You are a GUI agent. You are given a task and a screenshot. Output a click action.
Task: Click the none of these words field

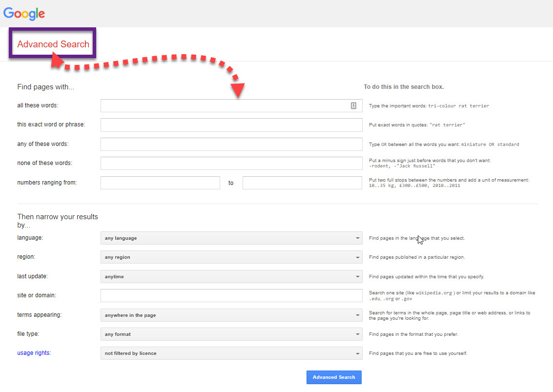[231, 164]
